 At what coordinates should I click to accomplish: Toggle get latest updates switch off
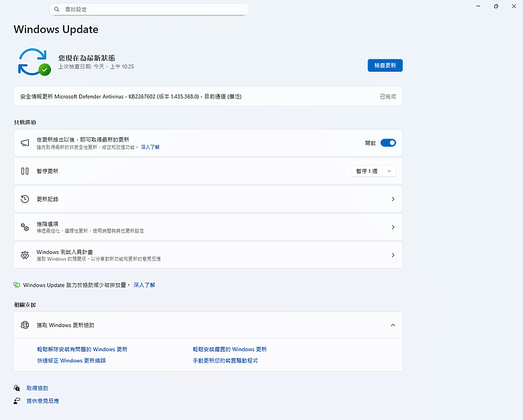coord(388,143)
